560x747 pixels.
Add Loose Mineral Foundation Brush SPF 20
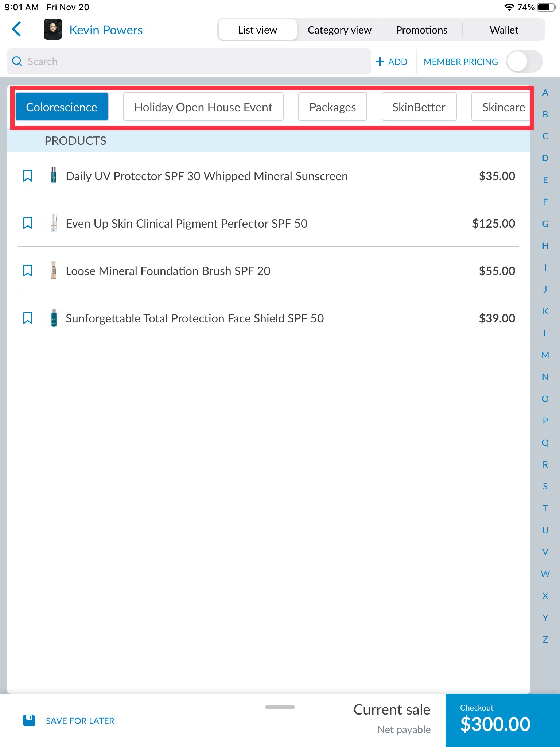[x=269, y=271]
